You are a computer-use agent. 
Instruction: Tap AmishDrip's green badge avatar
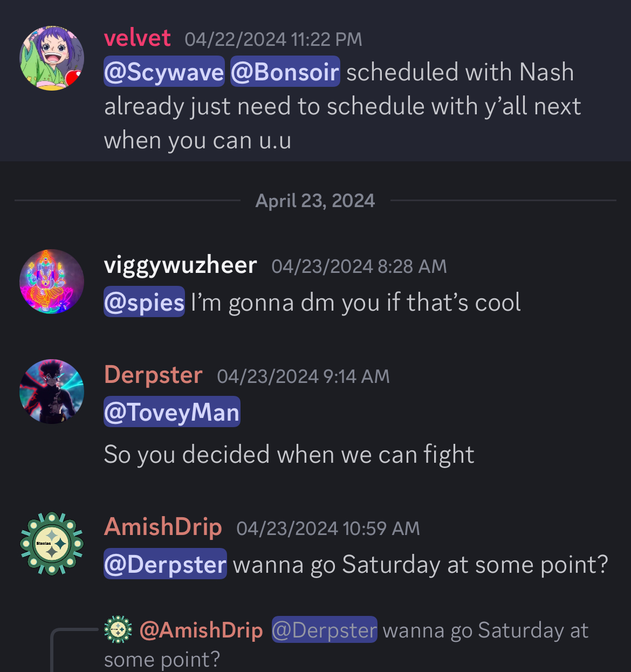[x=52, y=544]
